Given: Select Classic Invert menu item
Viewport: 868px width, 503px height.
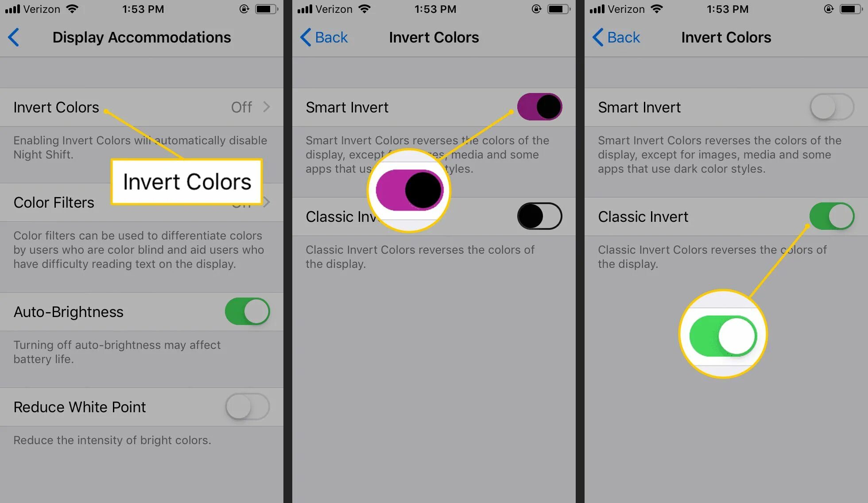Looking at the screenshot, I should pyautogui.click(x=643, y=216).
